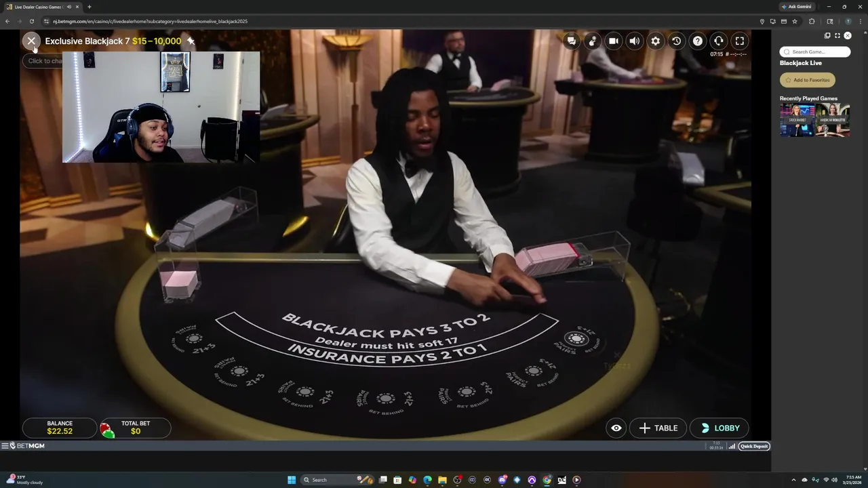This screenshot has height=488, width=868.
Task: Open the weather widget on taskbar
Action: pyautogui.click(x=24, y=480)
